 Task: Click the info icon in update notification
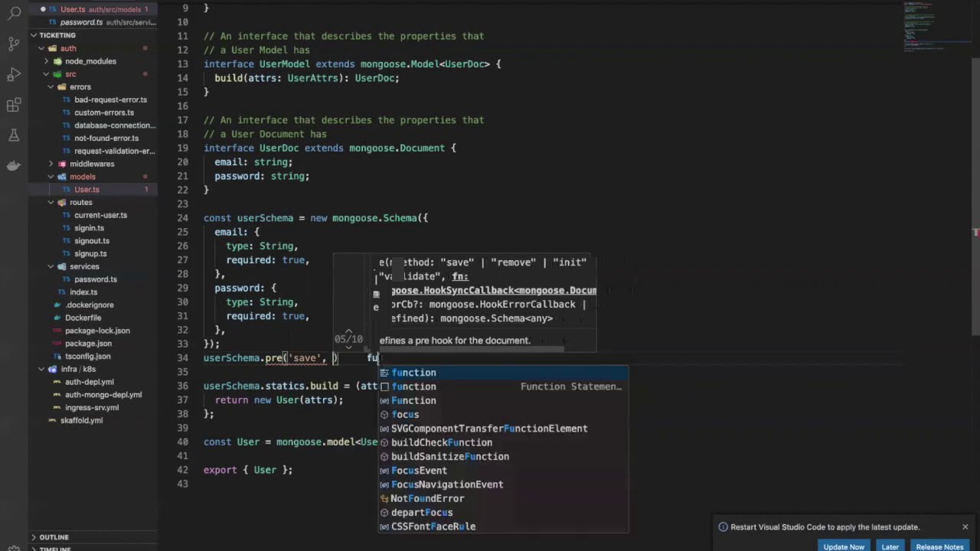click(x=723, y=527)
